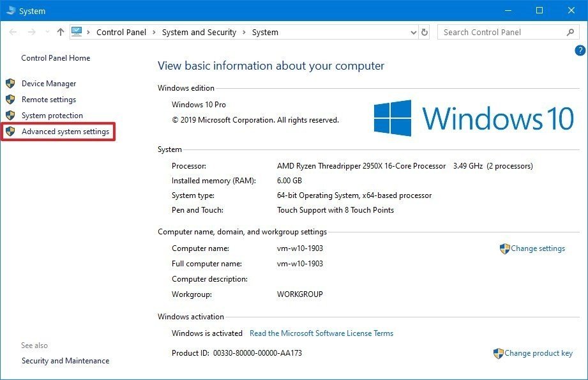Click Change product key
Viewport: 588px width, 380px height.
pyautogui.click(x=538, y=353)
